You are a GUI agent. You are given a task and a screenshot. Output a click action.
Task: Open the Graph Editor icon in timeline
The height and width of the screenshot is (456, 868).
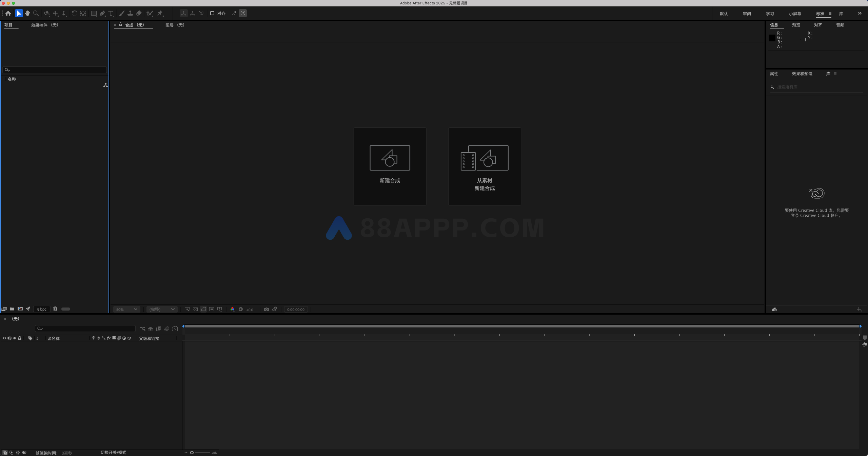[x=175, y=329]
